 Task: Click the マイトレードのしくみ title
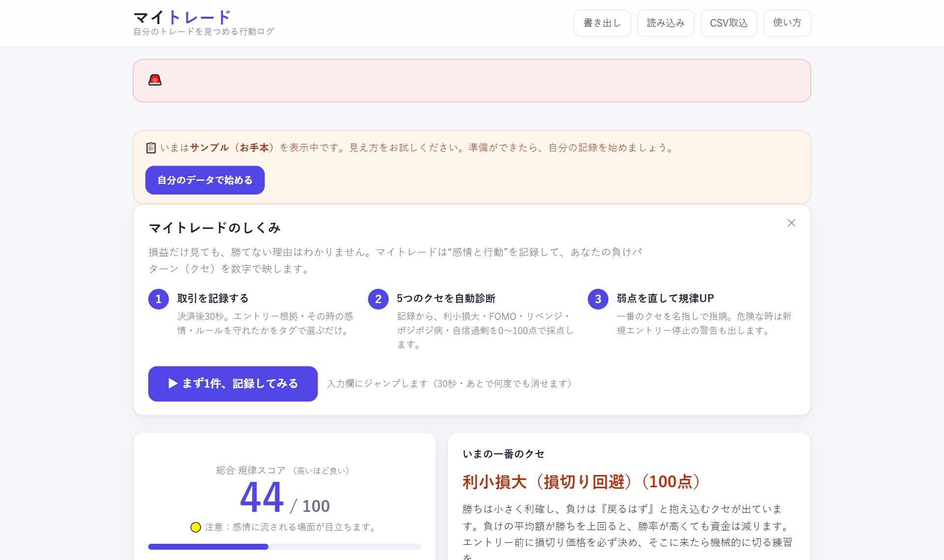click(214, 228)
